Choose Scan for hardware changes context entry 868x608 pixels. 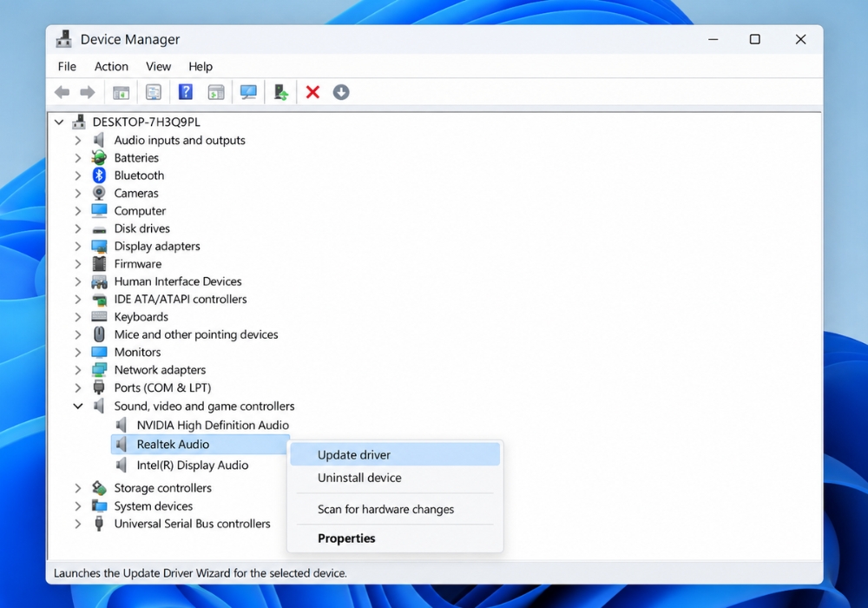click(395, 509)
